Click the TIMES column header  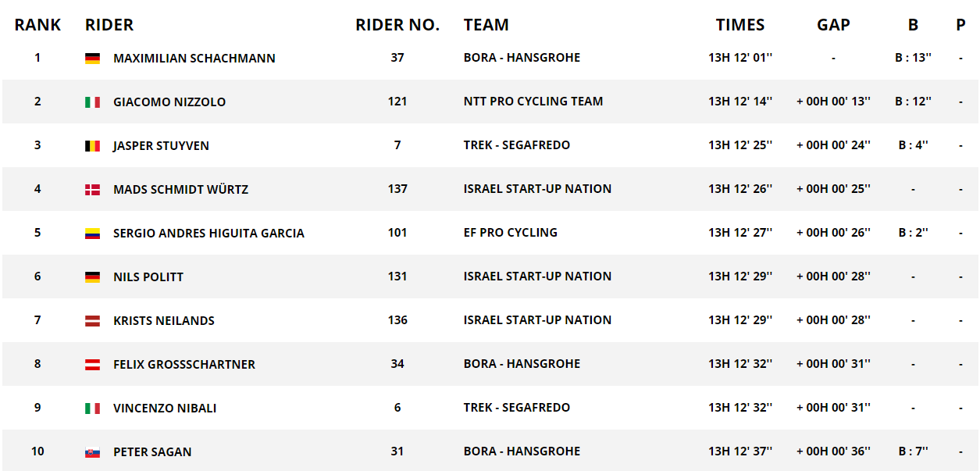[x=740, y=24]
